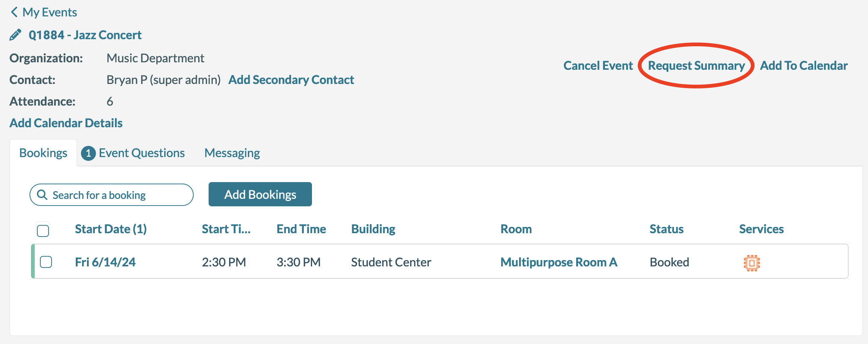Image resolution: width=868 pixels, height=344 pixels.
Task: Click the Event Questions count badge
Action: pos(88,153)
